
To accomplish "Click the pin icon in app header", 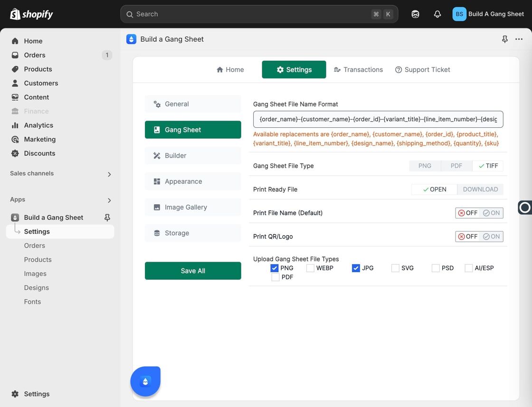I will 505,39.
